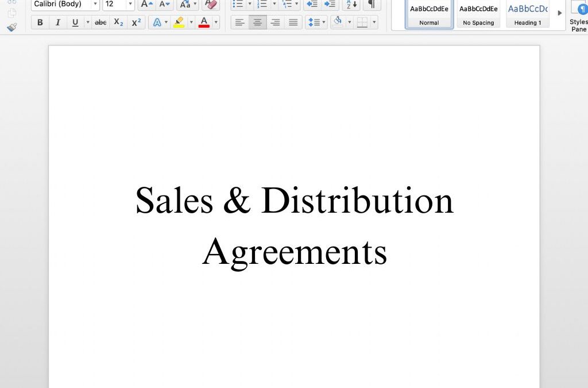Image resolution: width=588 pixels, height=388 pixels.
Task: Apply yellow text highlight color
Action: (x=179, y=22)
